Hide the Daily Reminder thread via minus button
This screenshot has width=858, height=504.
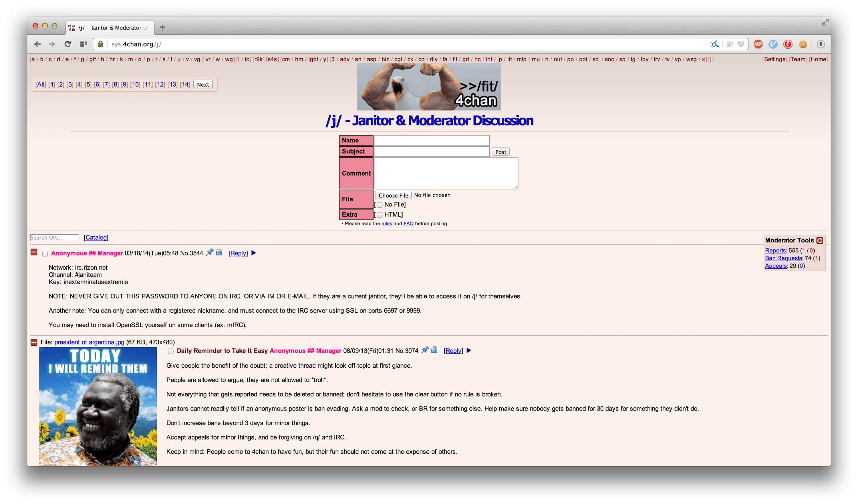34,342
